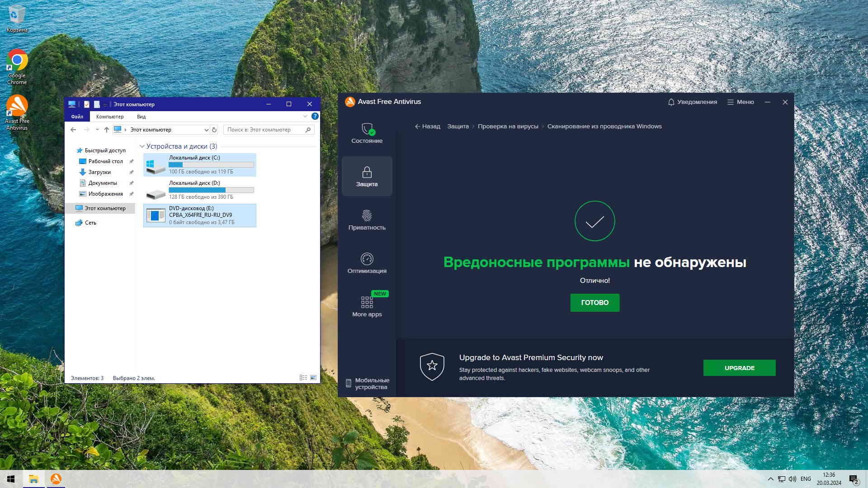Screen dimensions: 868x488
Task: Open the Вид ribbon tab
Action: click(x=141, y=117)
